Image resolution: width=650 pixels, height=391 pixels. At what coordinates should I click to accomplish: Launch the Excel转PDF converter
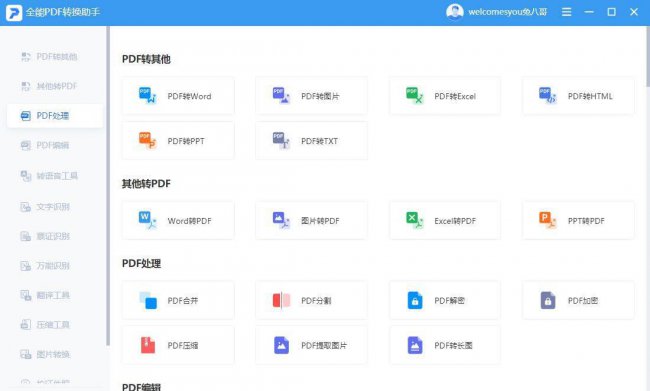click(445, 221)
